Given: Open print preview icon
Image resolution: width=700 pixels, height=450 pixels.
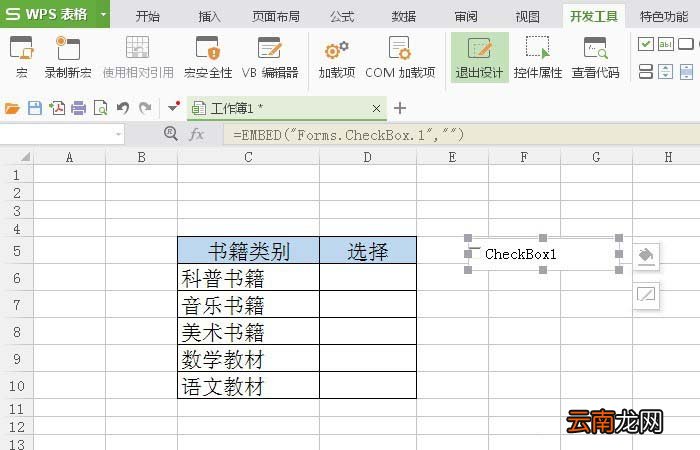Looking at the screenshot, I should pos(100,108).
